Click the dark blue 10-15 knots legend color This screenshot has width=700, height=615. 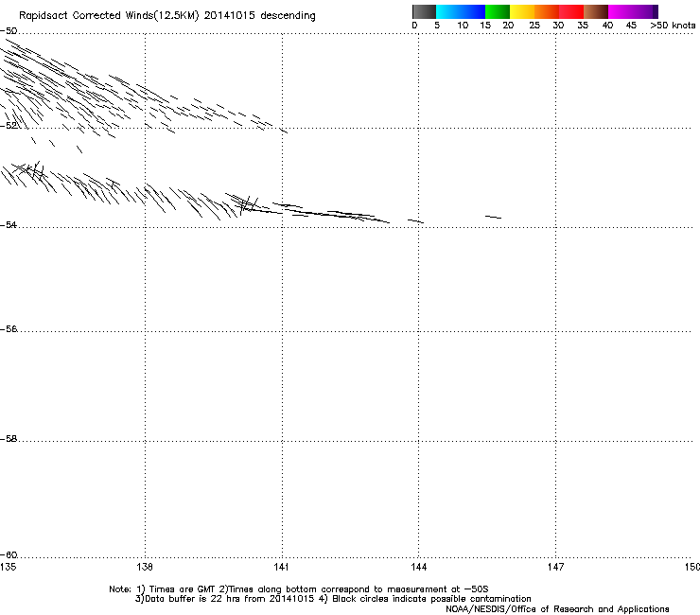[473, 11]
